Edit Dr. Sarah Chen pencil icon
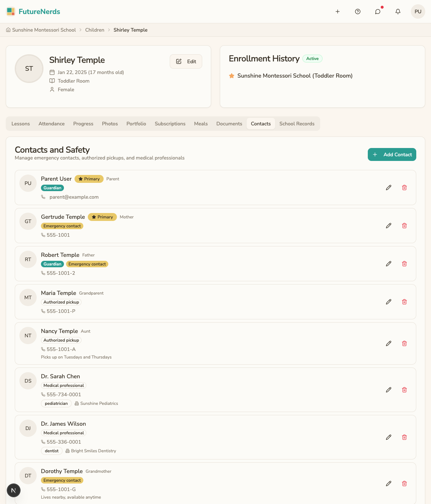This screenshot has width=431, height=504. (x=389, y=390)
